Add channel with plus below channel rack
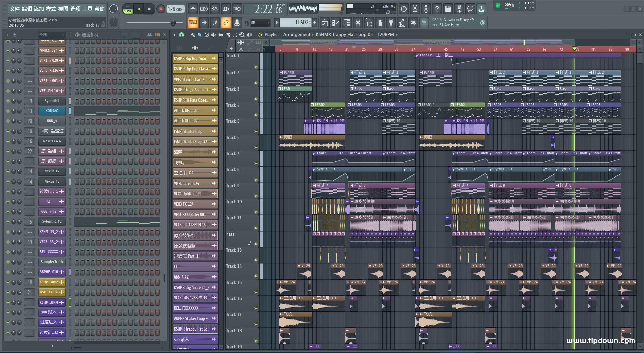Image resolution: width=644 pixels, height=353 pixels. tap(52, 346)
